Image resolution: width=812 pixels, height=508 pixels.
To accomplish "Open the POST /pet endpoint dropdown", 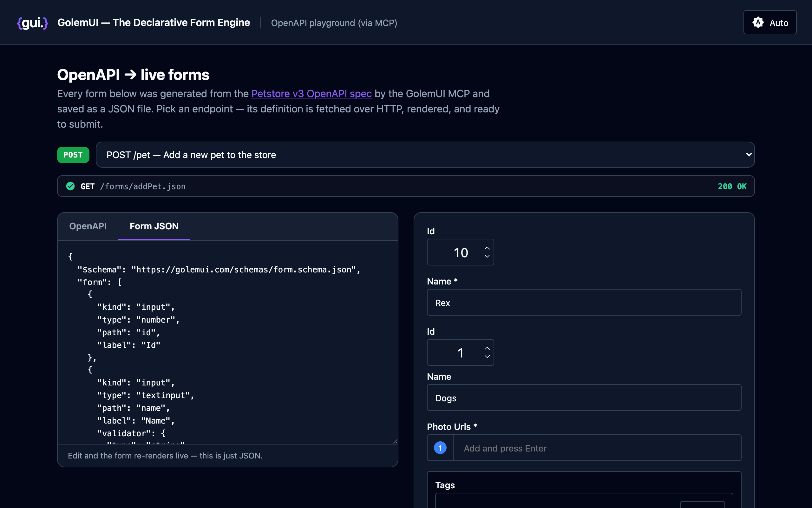I will (x=425, y=155).
